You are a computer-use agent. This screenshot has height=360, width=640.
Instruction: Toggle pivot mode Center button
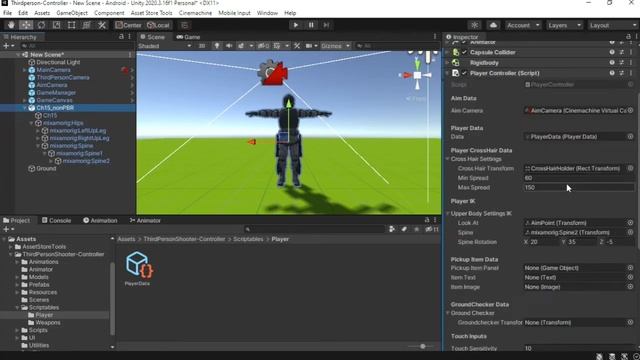pyautogui.click(x=128, y=25)
